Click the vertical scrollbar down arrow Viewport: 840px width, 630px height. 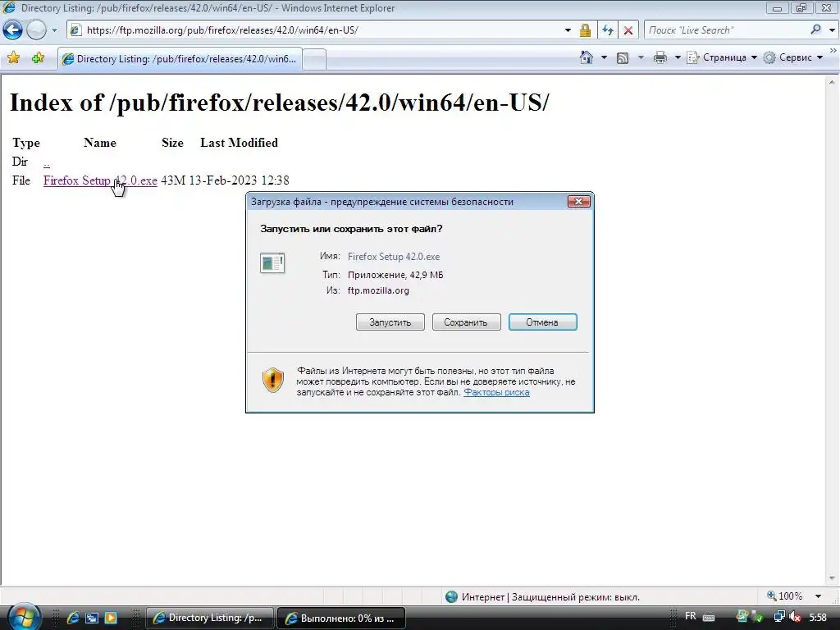click(832, 578)
